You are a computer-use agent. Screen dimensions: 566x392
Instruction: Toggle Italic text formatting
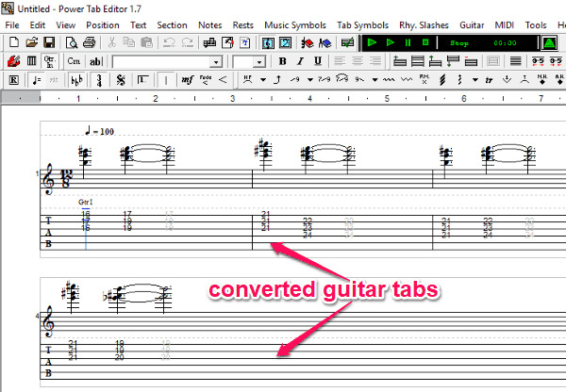point(298,61)
